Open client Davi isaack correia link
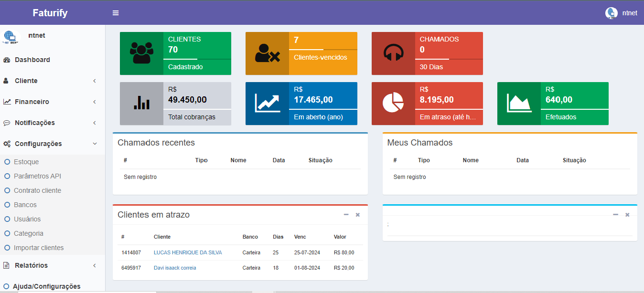Image resolution: width=644 pixels, height=293 pixels. [175, 268]
